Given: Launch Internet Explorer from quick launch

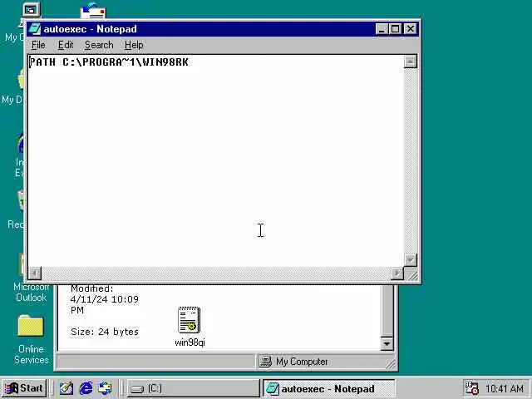Looking at the screenshot, I should coord(86,388).
